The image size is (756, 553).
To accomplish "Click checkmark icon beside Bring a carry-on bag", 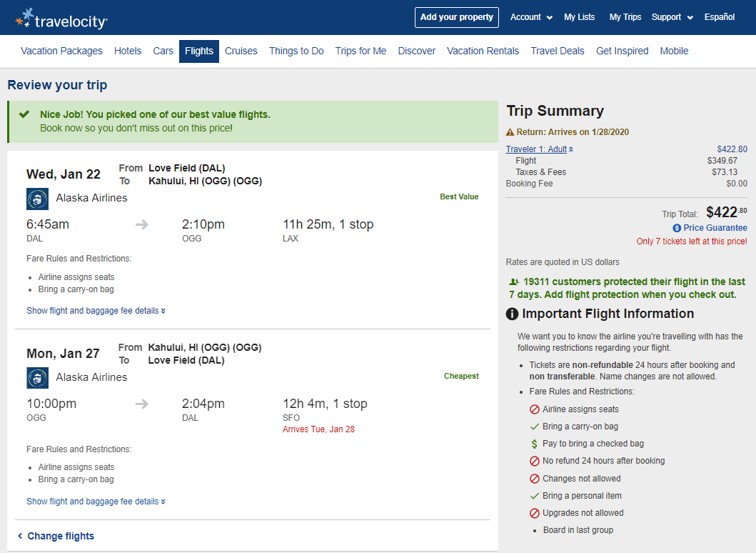I will [534, 427].
